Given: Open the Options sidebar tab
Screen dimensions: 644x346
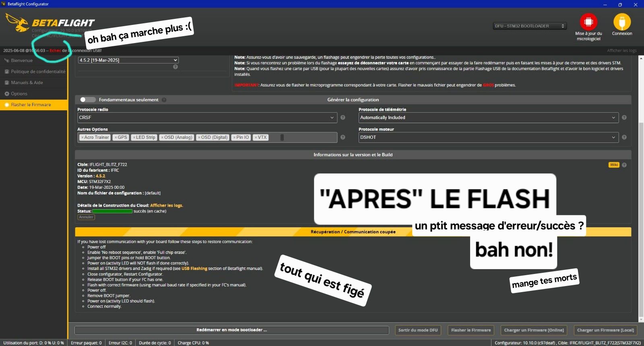Looking at the screenshot, I should [x=19, y=94].
